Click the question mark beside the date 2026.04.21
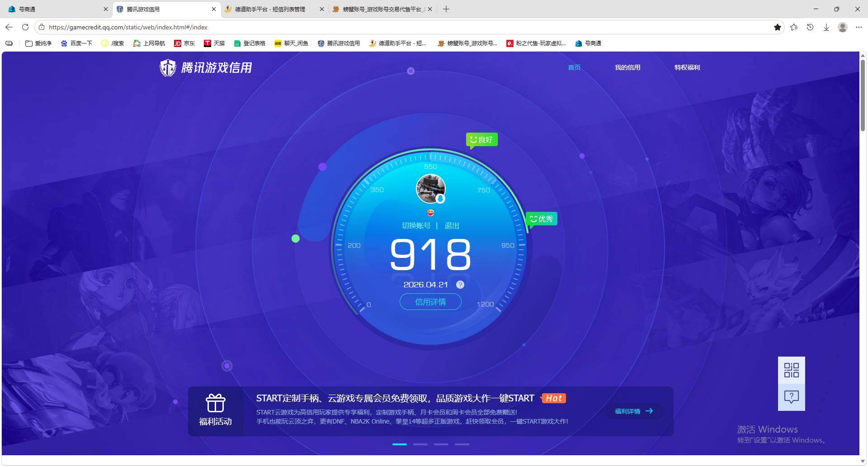Viewport: 868px width, 467px height. (460, 285)
